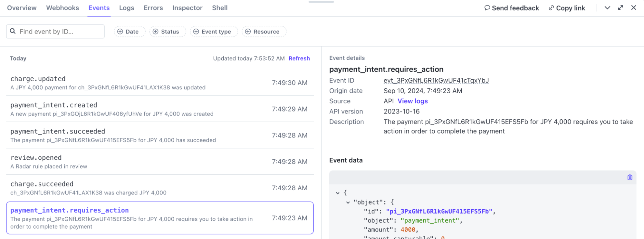Focus the Find event by ID field
The image size is (644, 239).
tap(60, 32)
